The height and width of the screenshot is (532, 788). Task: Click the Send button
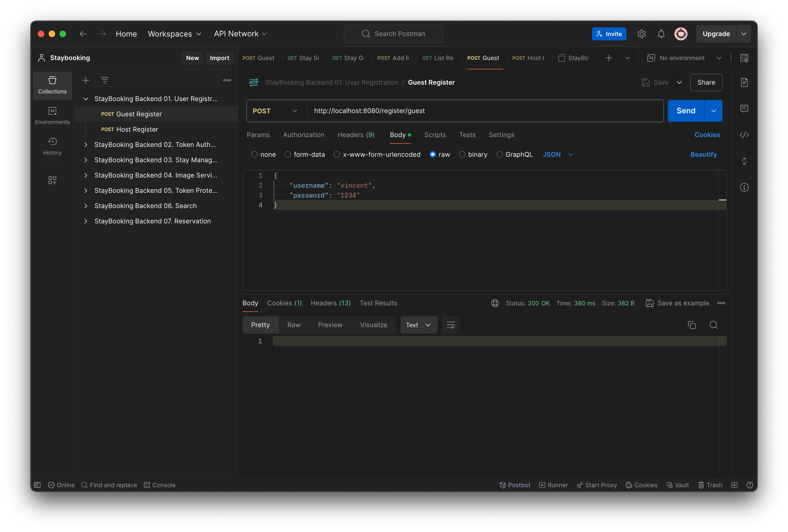685,111
